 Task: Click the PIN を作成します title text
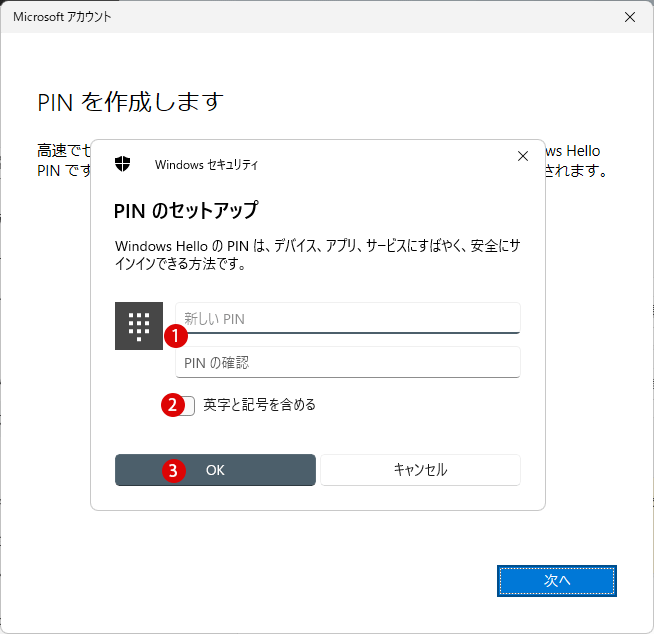pos(131,102)
